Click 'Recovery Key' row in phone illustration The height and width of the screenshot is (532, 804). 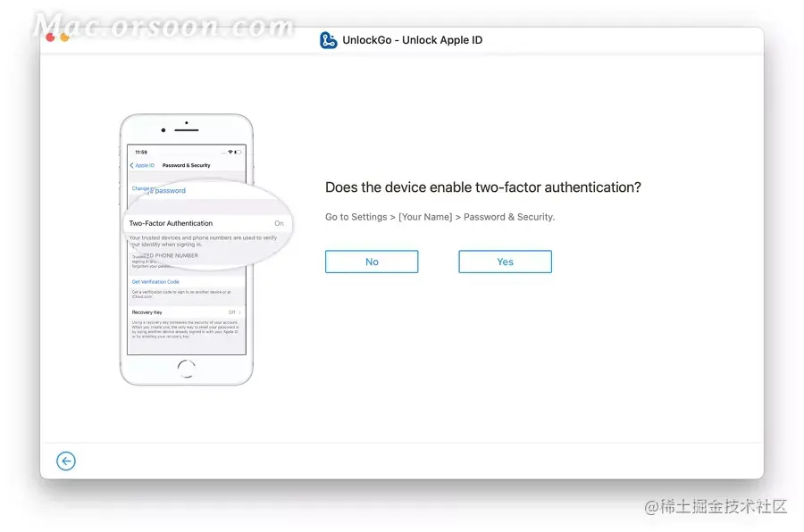(186, 312)
